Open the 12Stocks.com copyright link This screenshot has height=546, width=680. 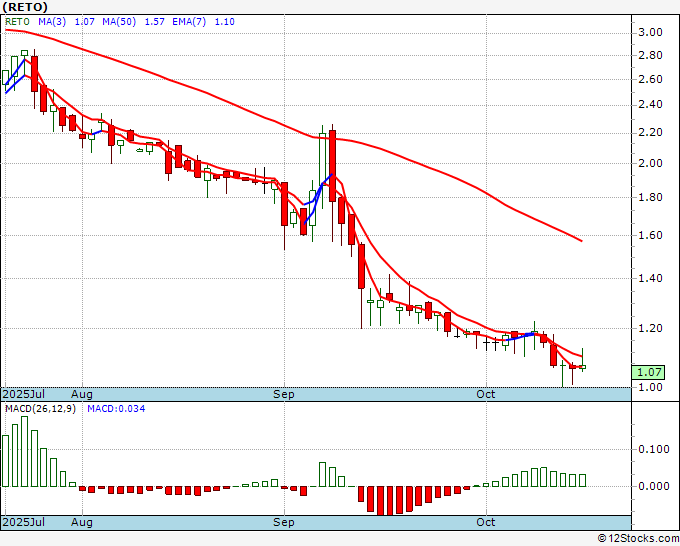point(638,539)
